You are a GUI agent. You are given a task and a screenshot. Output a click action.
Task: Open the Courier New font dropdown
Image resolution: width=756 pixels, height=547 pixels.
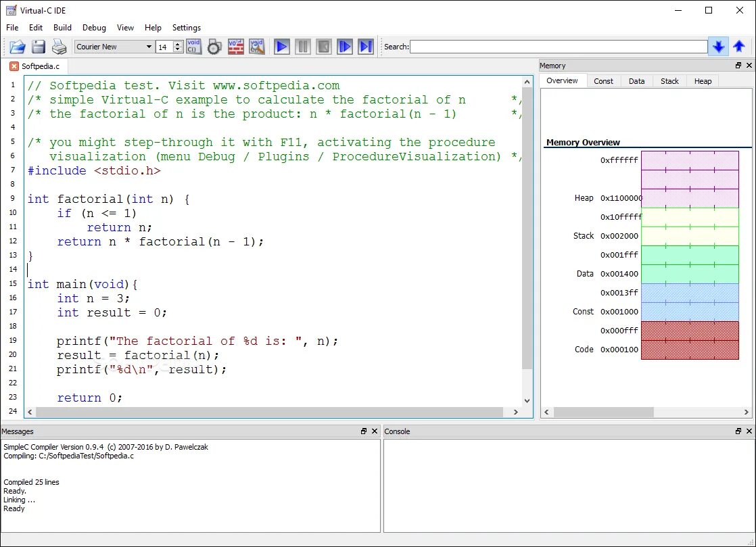tap(114, 47)
